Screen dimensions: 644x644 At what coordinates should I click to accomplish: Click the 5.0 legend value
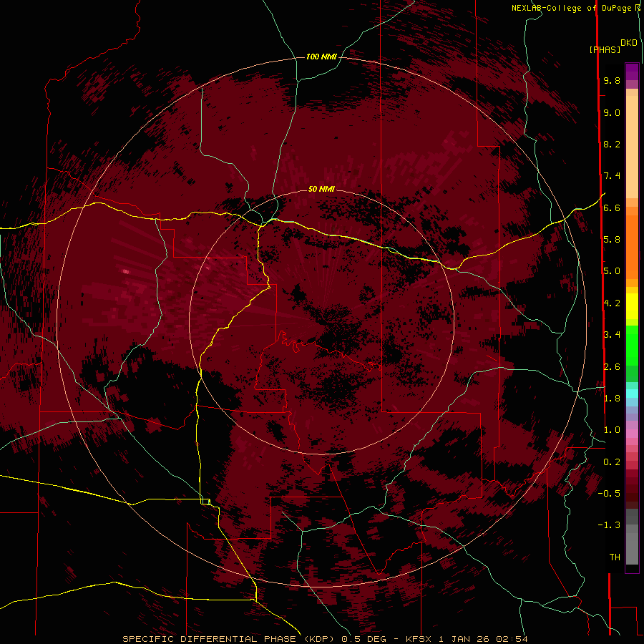pos(612,271)
